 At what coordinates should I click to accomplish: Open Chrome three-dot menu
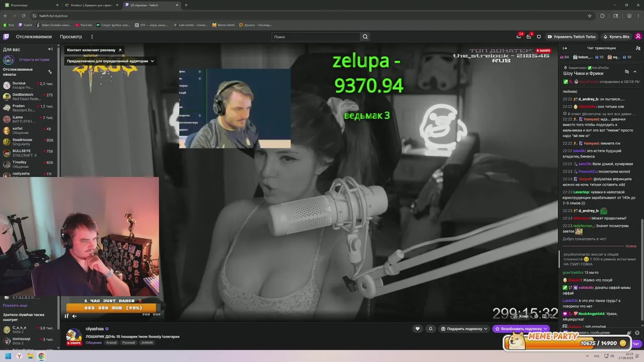coord(638,16)
